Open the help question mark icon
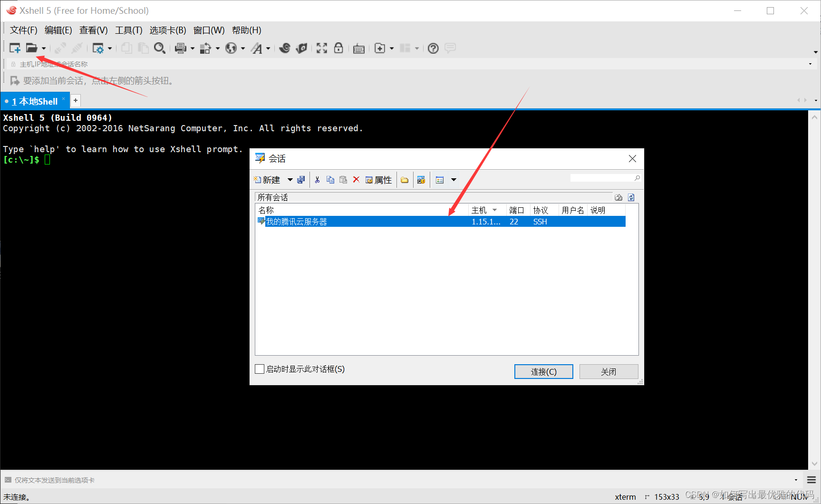The image size is (821, 504). (x=433, y=48)
